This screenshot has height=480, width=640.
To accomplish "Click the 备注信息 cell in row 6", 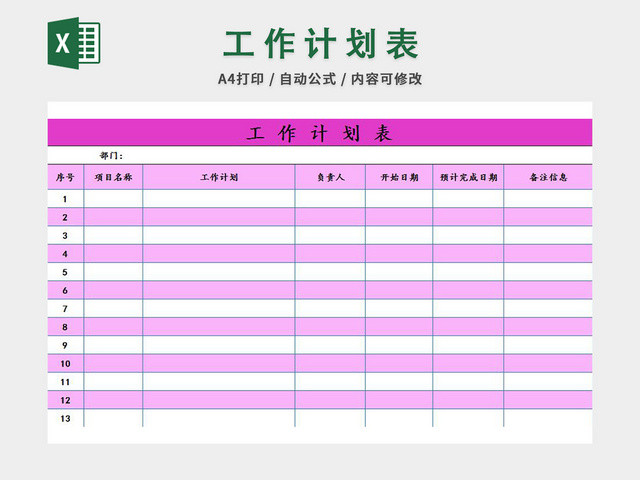I will coord(548,290).
